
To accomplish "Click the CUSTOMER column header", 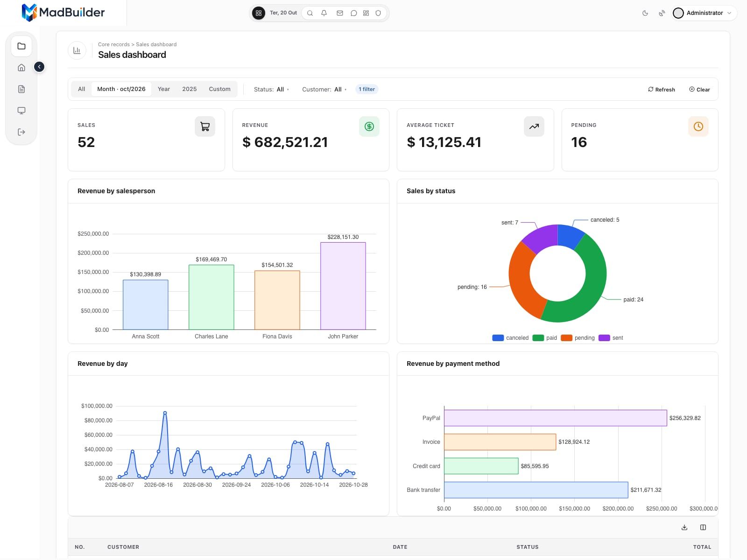I will [123, 547].
